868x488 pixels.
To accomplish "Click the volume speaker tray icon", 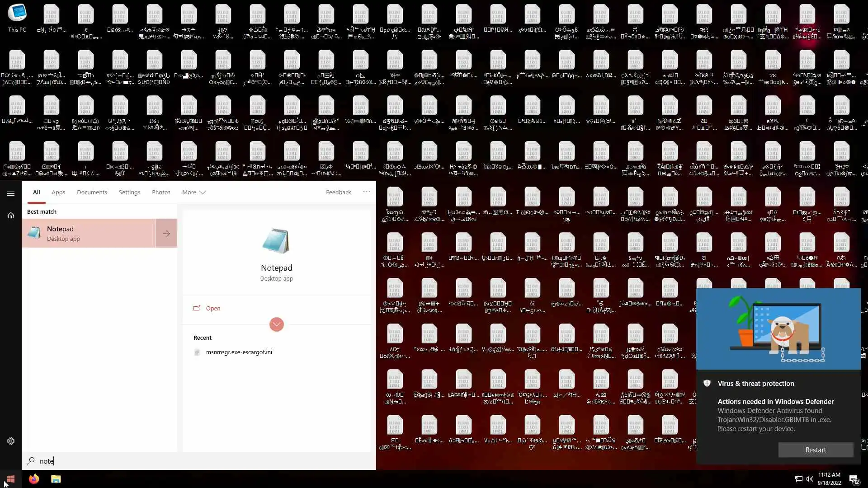I will coord(809,479).
